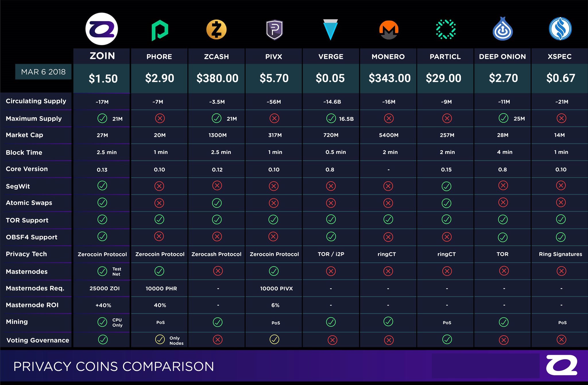
Task: Click Monero's green TOR Support checkmark
Action: click(388, 220)
